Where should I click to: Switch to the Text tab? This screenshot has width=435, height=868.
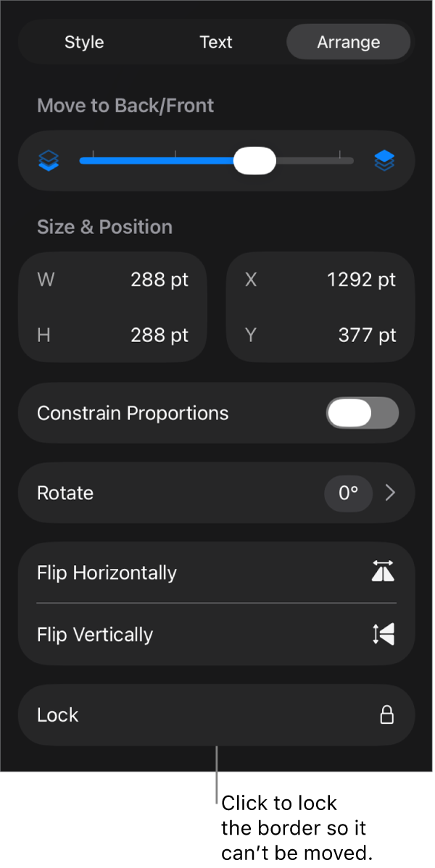215,42
